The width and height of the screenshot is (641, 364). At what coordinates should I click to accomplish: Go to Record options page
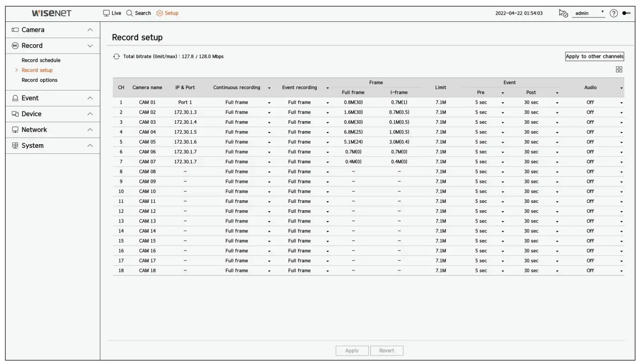[40, 80]
